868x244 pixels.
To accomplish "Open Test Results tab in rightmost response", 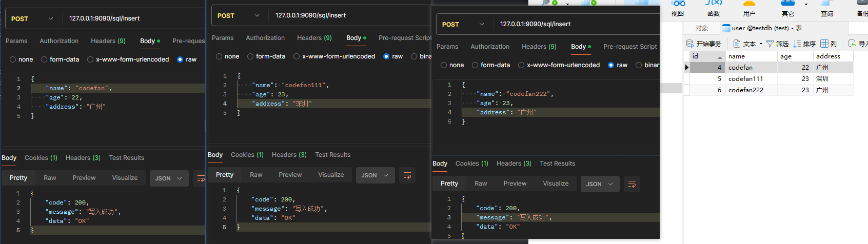I will coord(557,164).
